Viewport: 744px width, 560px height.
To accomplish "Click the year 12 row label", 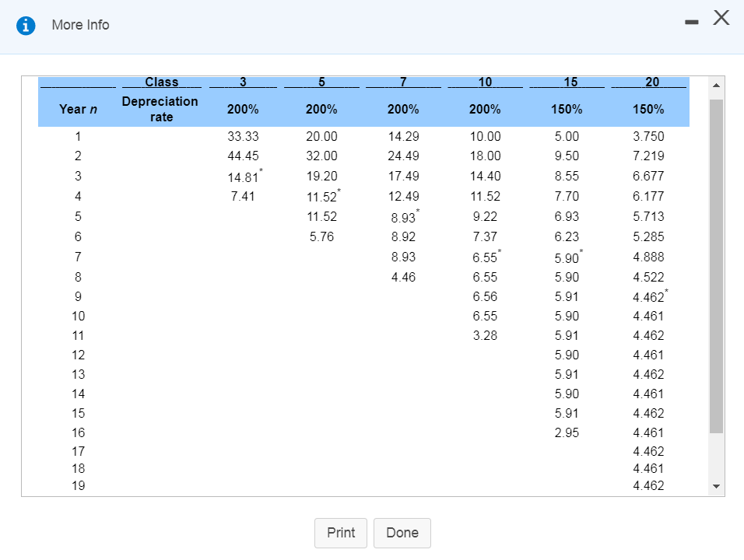I will click(x=79, y=355).
